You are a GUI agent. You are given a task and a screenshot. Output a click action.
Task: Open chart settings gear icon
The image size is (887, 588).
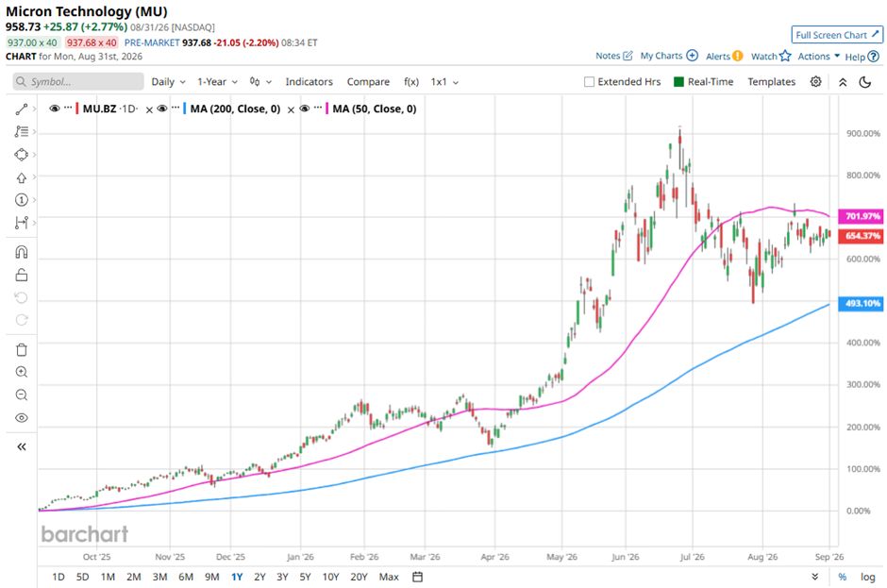click(815, 81)
